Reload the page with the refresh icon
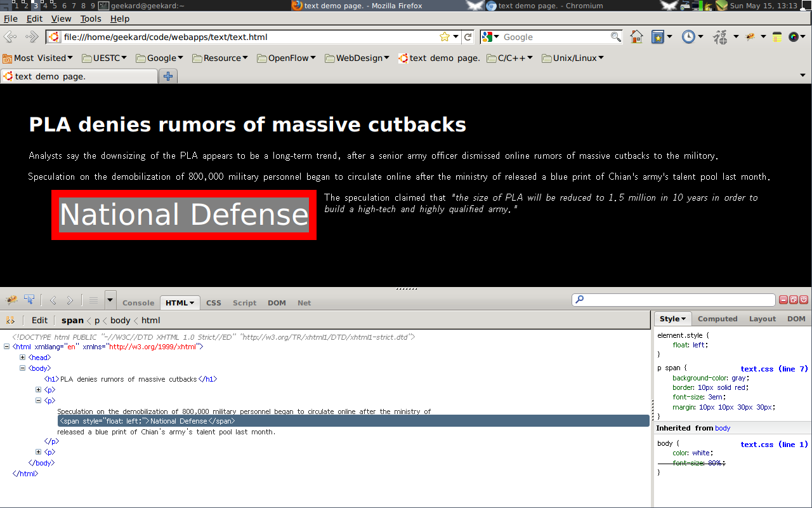812x508 pixels. (468, 37)
